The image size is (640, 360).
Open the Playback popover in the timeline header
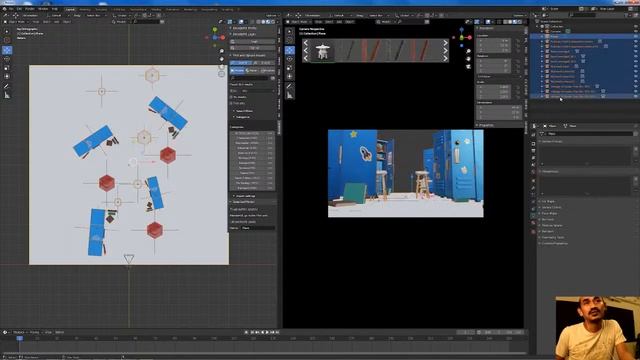click(x=19, y=332)
